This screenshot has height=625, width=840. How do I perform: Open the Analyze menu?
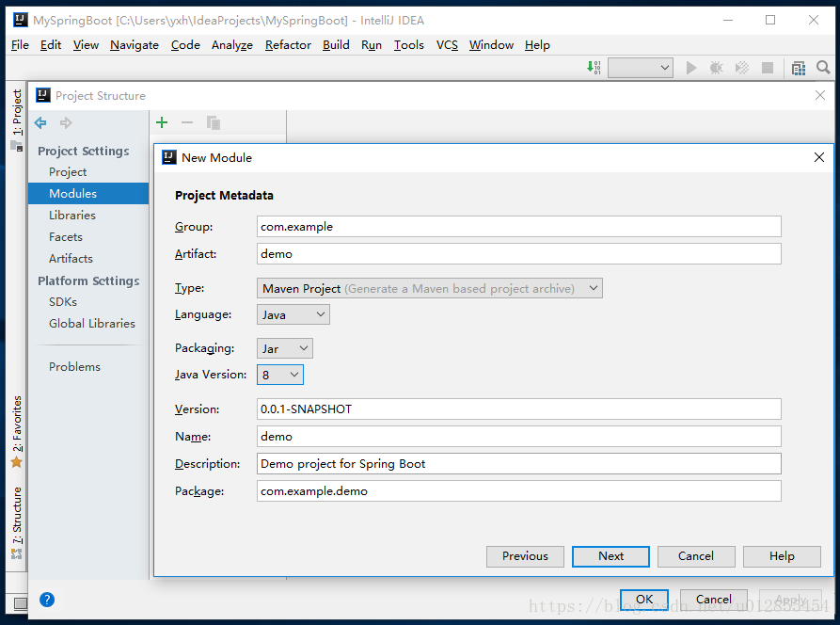232,45
